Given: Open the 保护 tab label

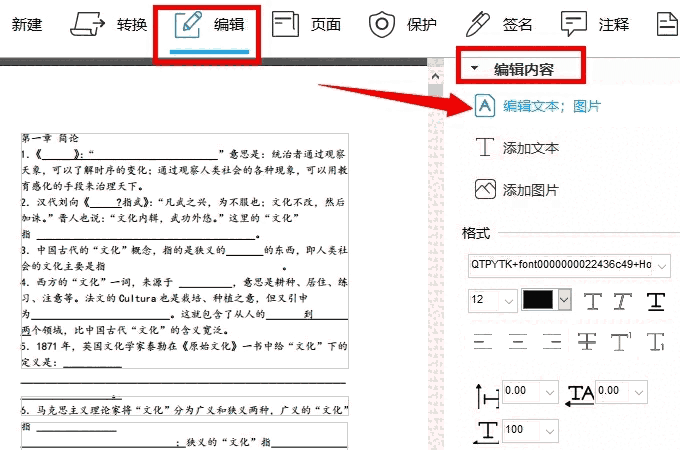Looking at the screenshot, I should (422, 24).
